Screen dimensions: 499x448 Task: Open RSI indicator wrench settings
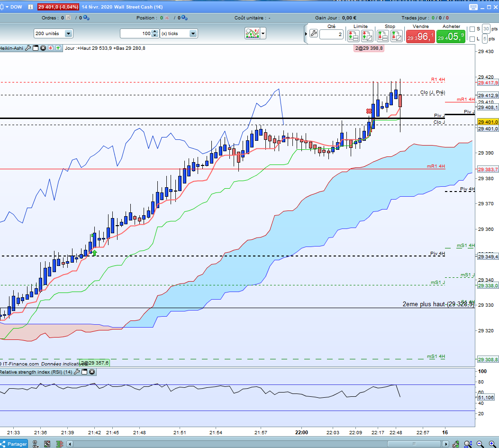(x=77, y=372)
